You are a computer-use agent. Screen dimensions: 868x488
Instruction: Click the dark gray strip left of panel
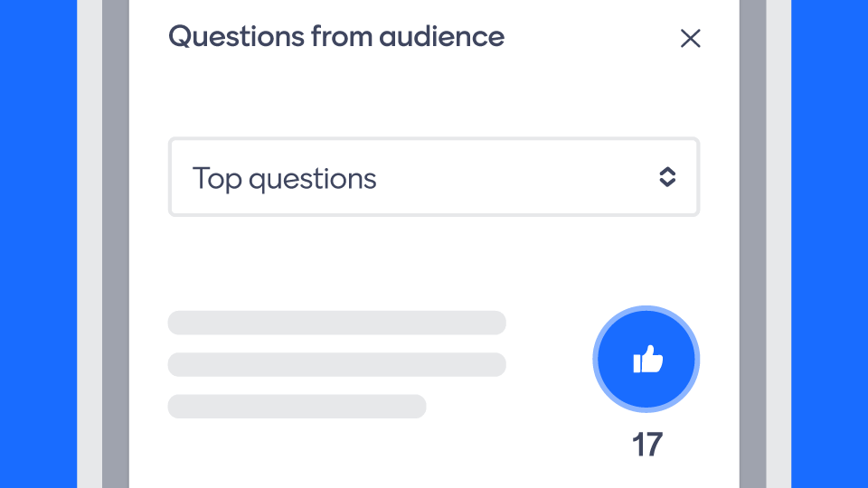[116, 244]
